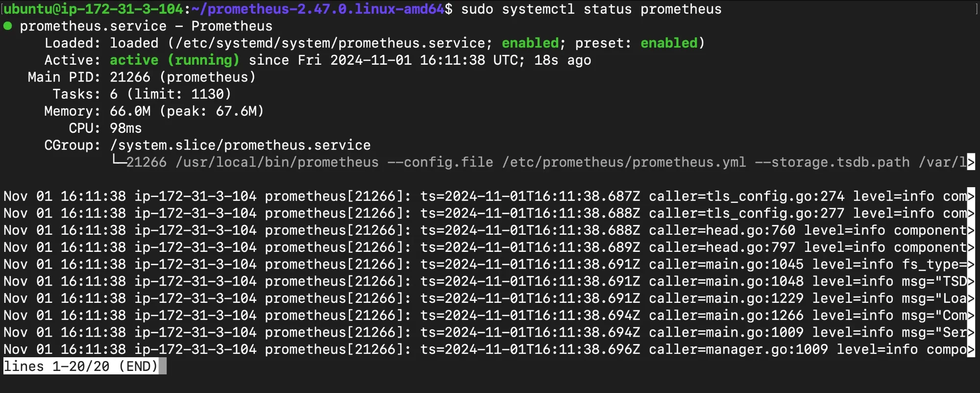Image resolution: width=980 pixels, height=393 pixels.
Task: Click the 'active (running)' status text
Action: pyautogui.click(x=174, y=60)
